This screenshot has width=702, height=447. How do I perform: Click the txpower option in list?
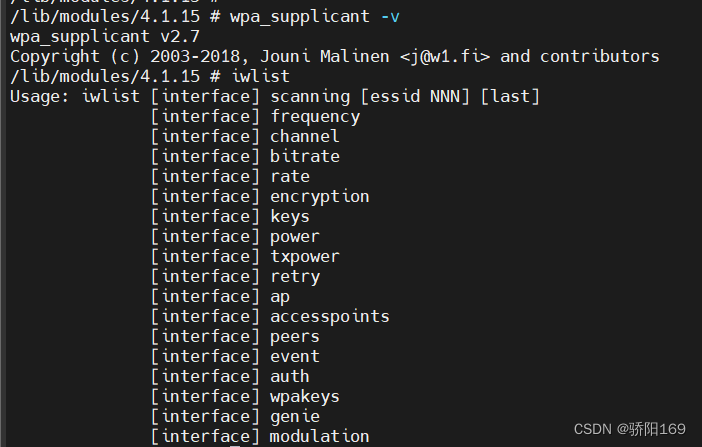305,256
